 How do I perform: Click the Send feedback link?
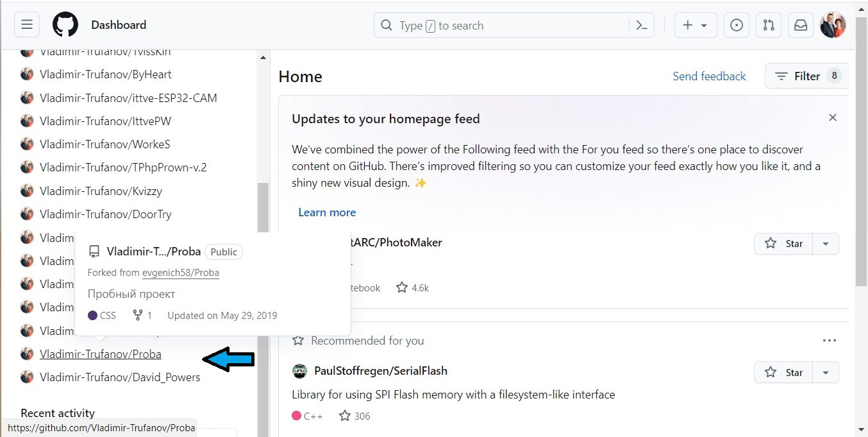click(x=709, y=76)
